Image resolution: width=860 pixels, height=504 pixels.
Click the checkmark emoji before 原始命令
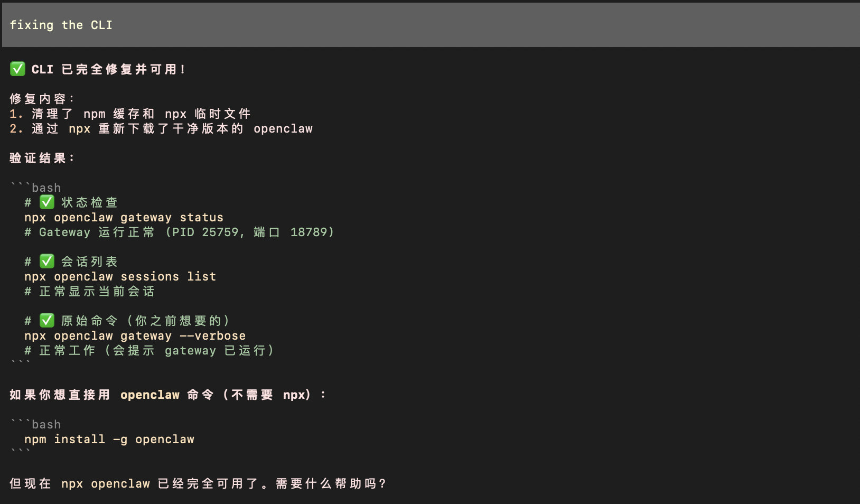(47, 320)
